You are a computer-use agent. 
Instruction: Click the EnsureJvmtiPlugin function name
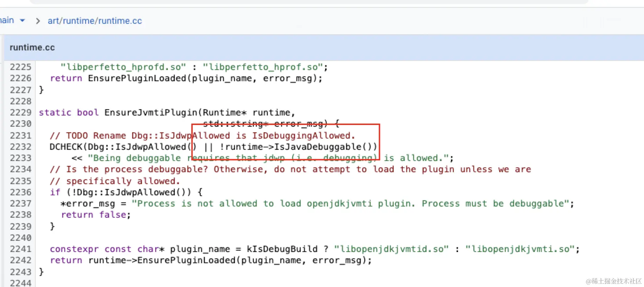click(151, 112)
